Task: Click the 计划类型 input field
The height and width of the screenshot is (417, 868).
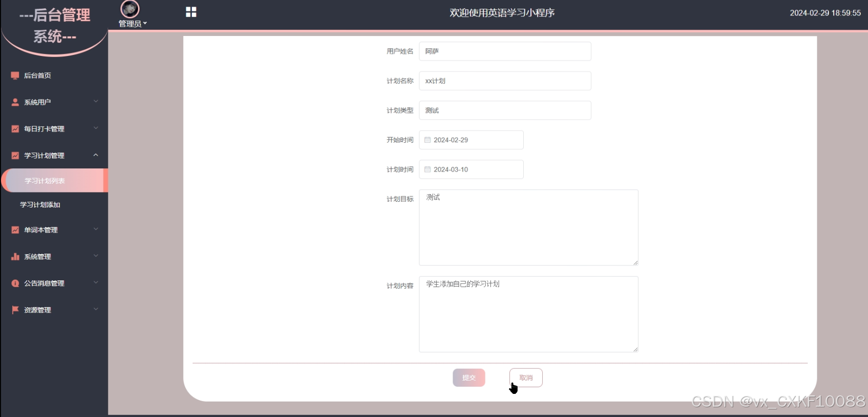Action: pyautogui.click(x=505, y=110)
